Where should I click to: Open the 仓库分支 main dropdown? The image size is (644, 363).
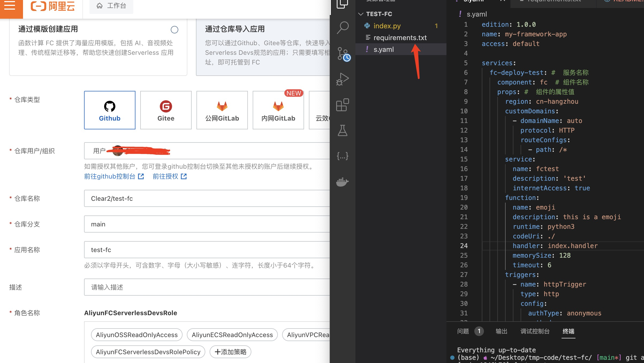click(x=207, y=224)
